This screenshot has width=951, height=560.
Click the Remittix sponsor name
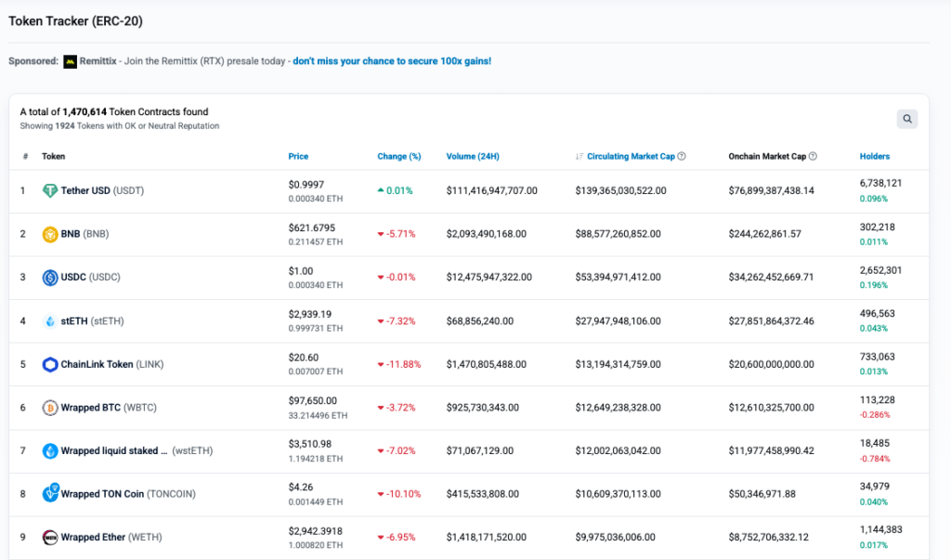coord(98,61)
